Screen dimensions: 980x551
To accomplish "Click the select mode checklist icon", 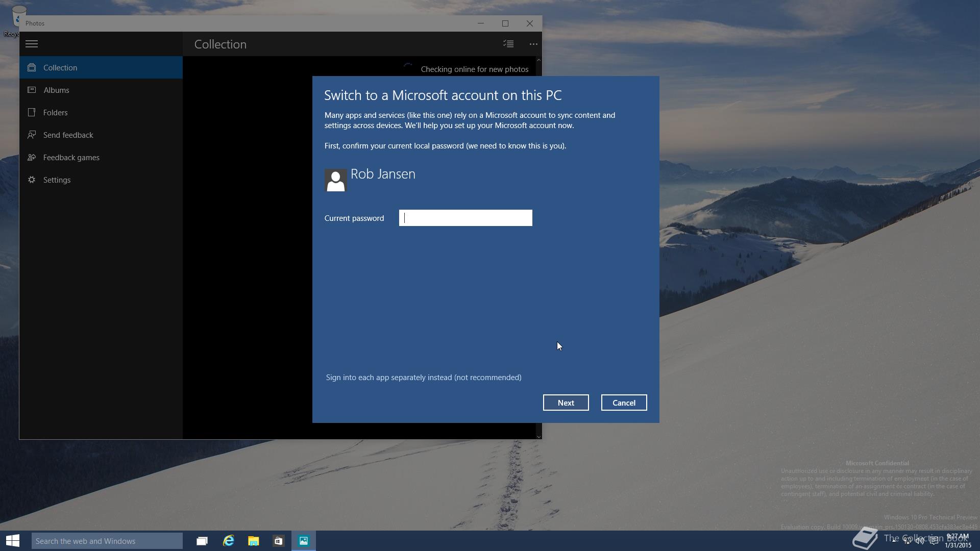I will pyautogui.click(x=508, y=44).
